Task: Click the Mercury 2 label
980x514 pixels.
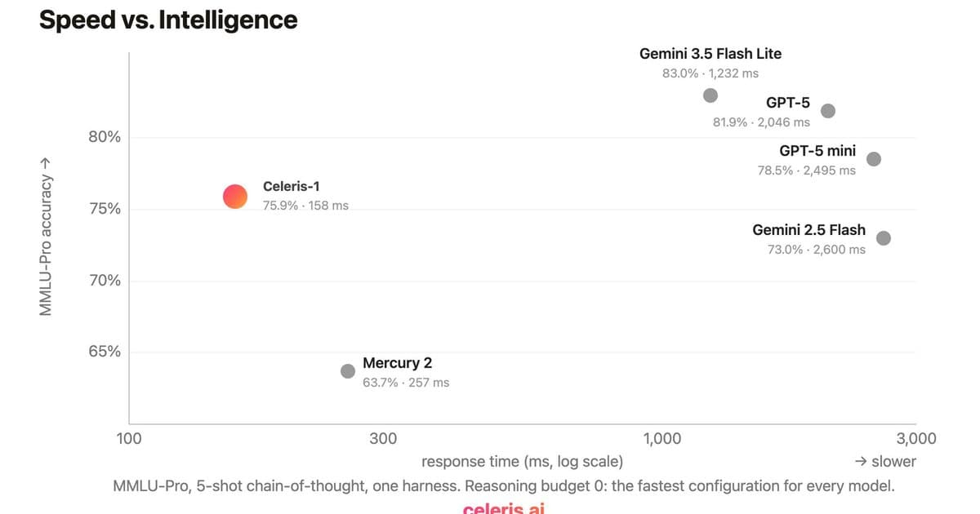Action: pyautogui.click(x=397, y=363)
